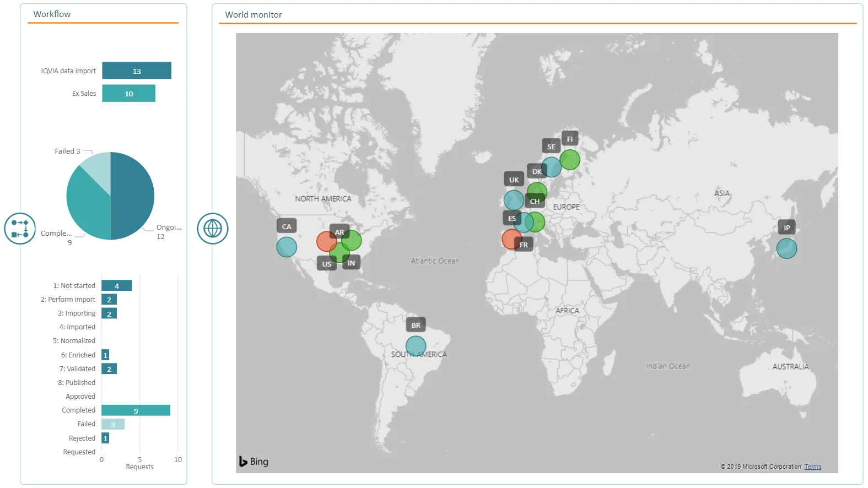The width and height of the screenshot is (868, 488).
Task: Click the AR country label on the map
Action: [339, 232]
